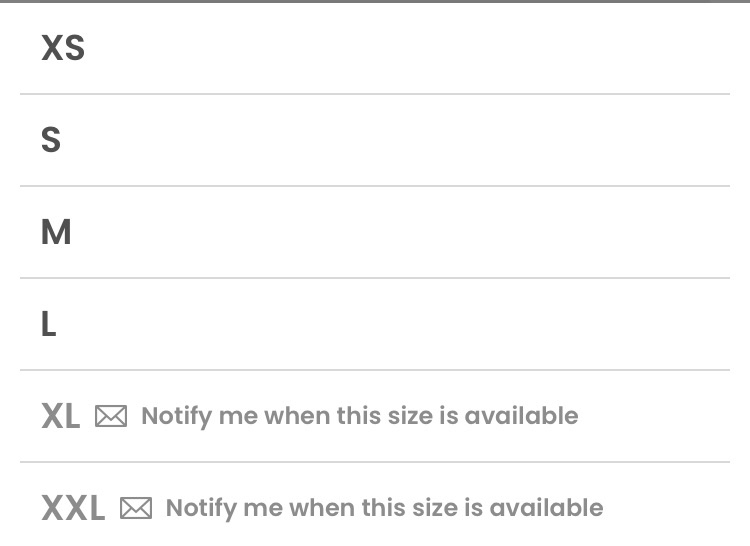
Task: Click blank area right of XL notify text
Action: [x=654, y=416]
